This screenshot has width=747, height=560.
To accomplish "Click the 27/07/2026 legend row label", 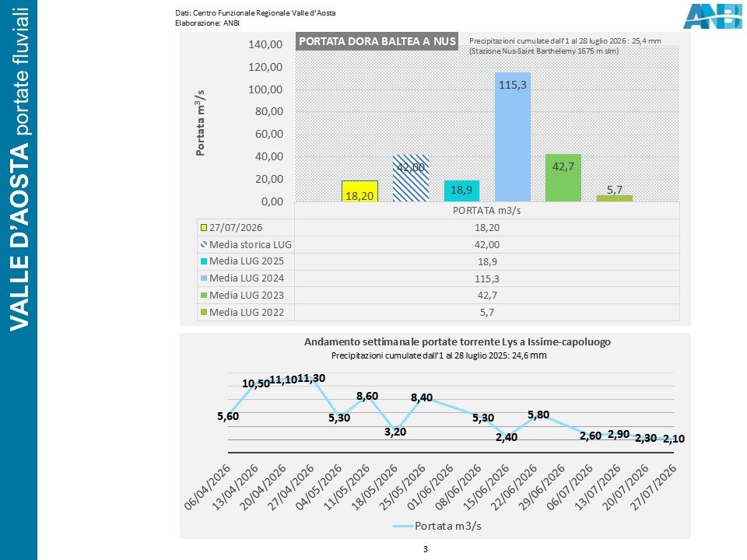I will click(236, 228).
